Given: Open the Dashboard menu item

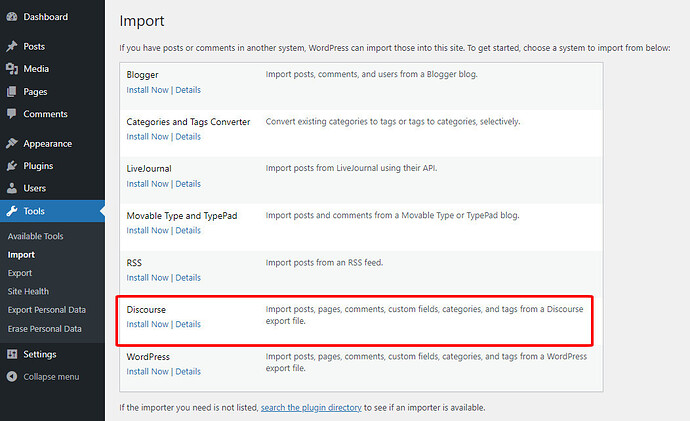Looking at the screenshot, I should tap(46, 17).
